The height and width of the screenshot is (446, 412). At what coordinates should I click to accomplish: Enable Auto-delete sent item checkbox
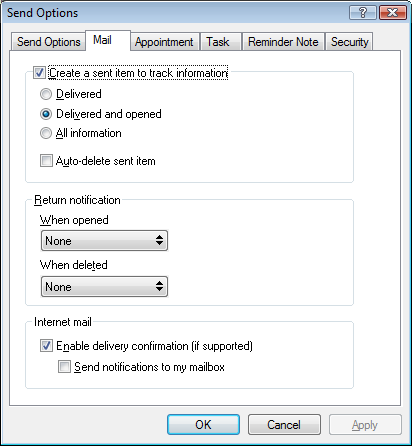pyautogui.click(x=46, y=161)
